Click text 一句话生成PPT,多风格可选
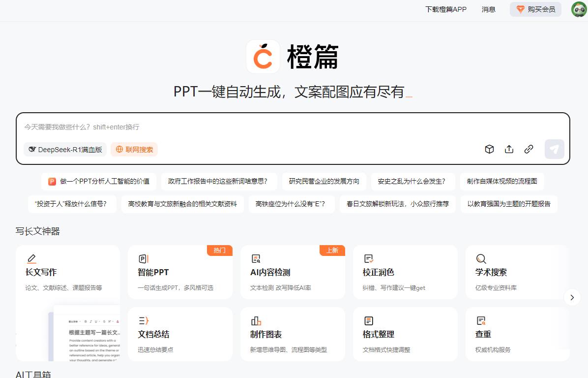Viewport: 588px width, 378px height. point(176,288)
